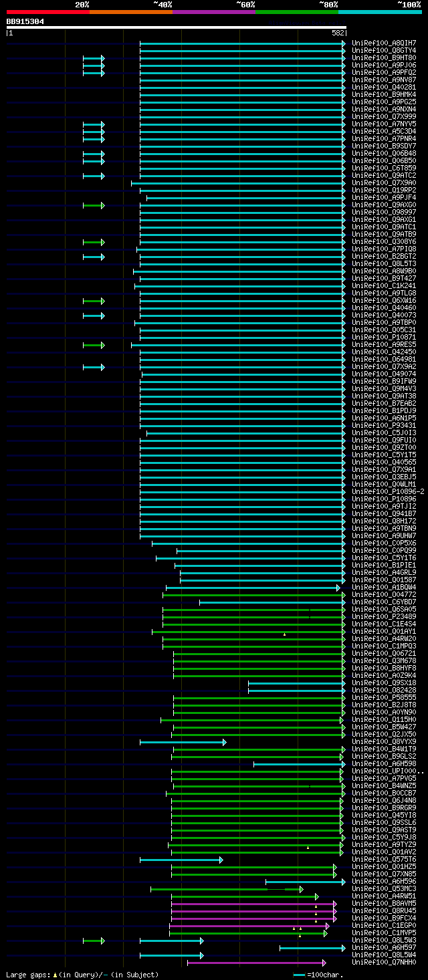Open hit UniRef100_Q8GTY4

click(384, 50)
